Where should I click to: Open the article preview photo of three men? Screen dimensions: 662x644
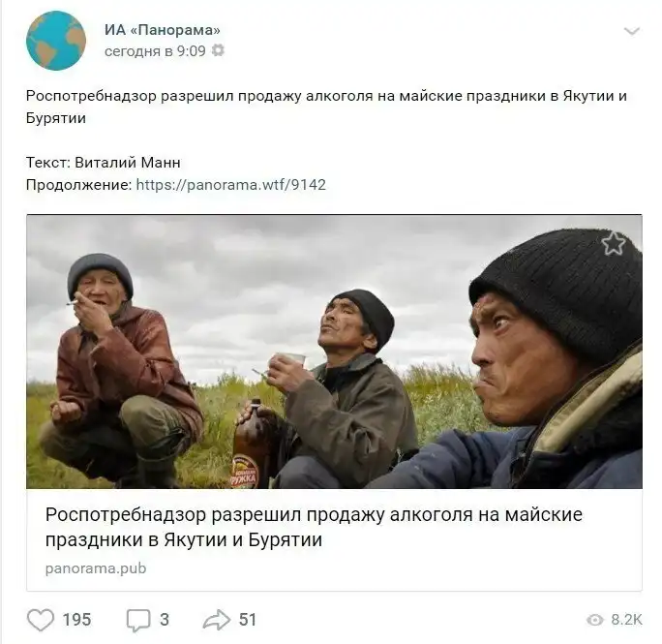pos(334,352)
